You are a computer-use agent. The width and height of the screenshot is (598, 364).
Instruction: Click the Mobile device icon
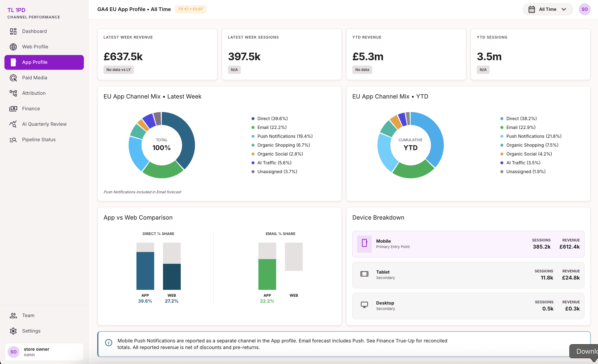pyautogui.click(x=364, y=243)
